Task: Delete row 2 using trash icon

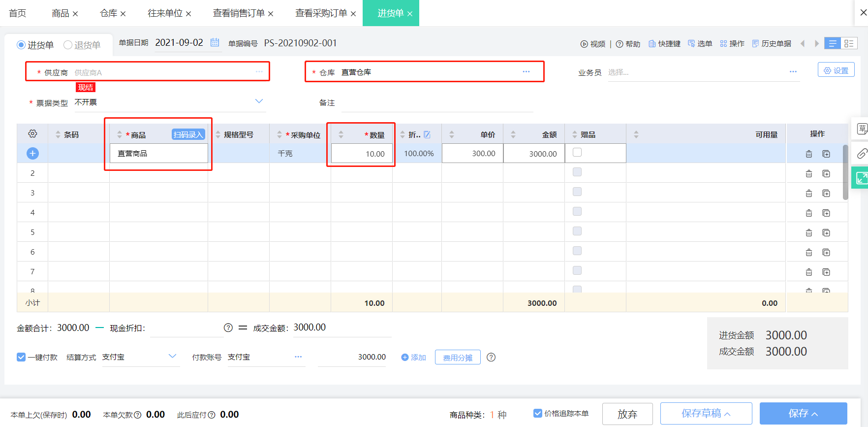Action: (x=808, y=173)
